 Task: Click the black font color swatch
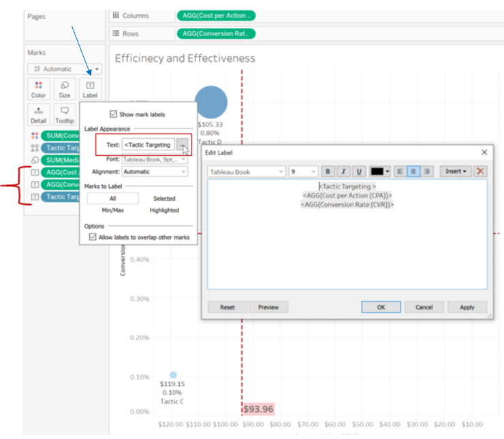point(377,172)
